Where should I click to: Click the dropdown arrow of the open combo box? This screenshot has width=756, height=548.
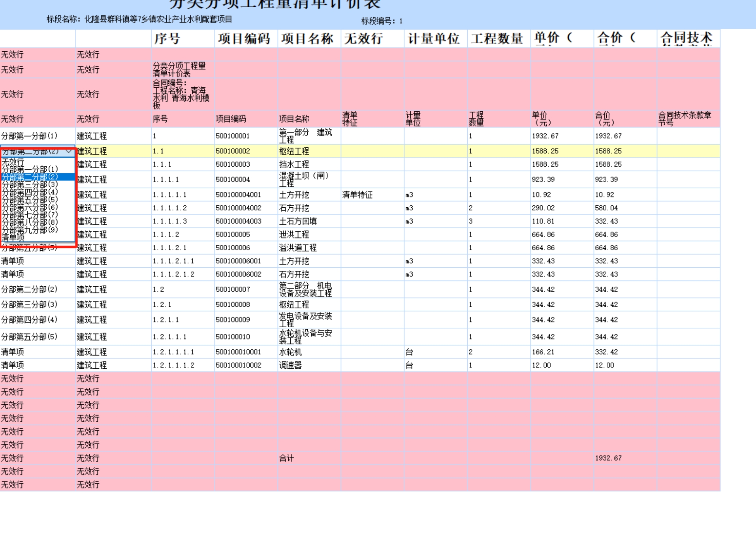coord(69,151)
